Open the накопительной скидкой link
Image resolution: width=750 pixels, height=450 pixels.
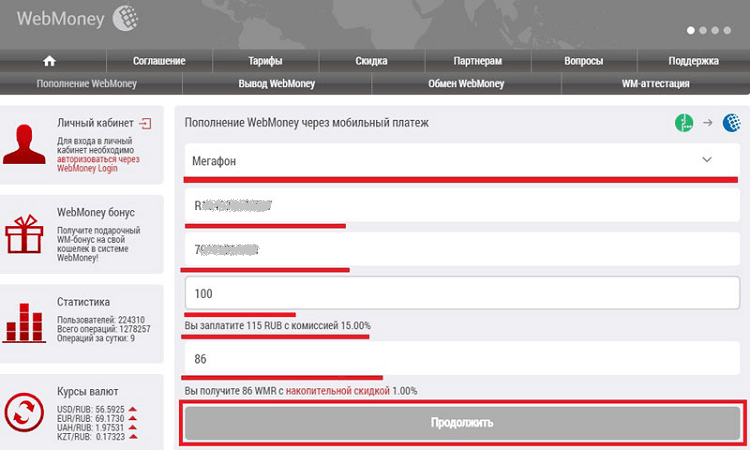(x=338, y=391)
